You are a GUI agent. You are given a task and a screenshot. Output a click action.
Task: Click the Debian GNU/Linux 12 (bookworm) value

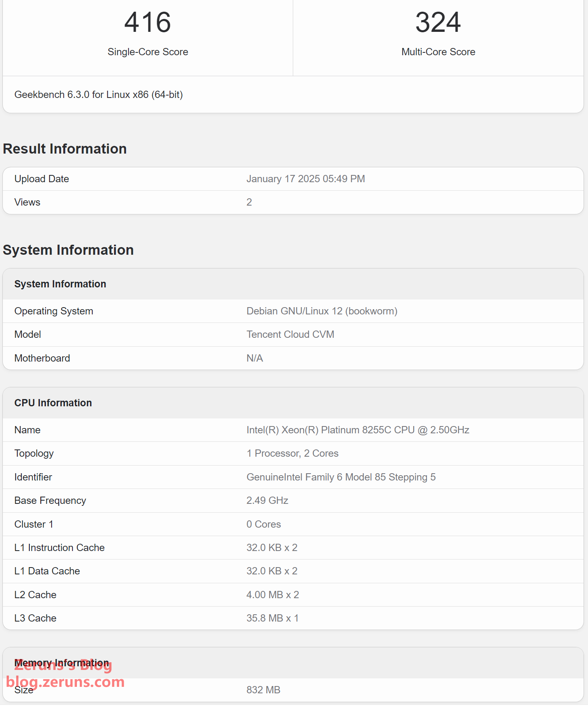(x=321, y=311)
